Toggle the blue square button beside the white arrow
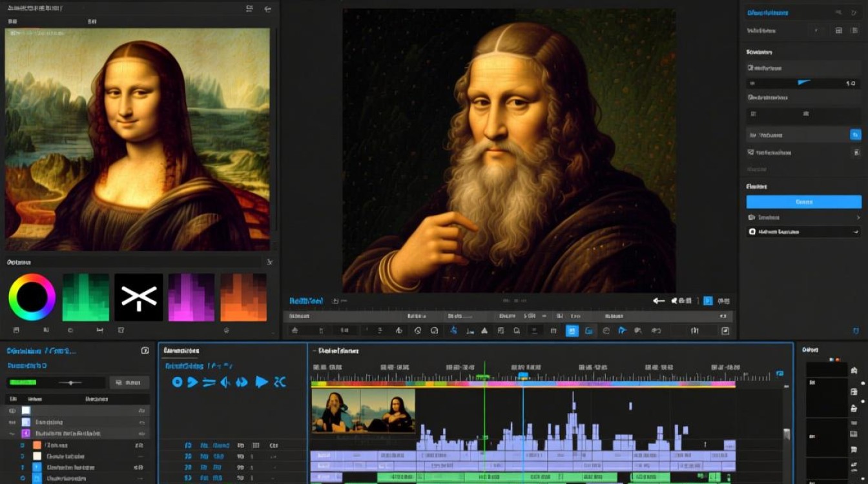 (x=708, y=301)
